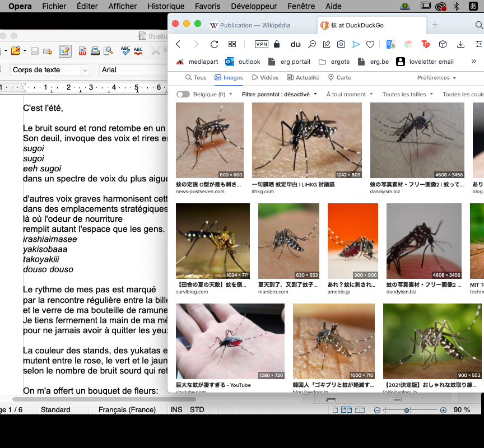
Task: Adjust LibreOffice zoom slider handle
Action: coord(407,410)
